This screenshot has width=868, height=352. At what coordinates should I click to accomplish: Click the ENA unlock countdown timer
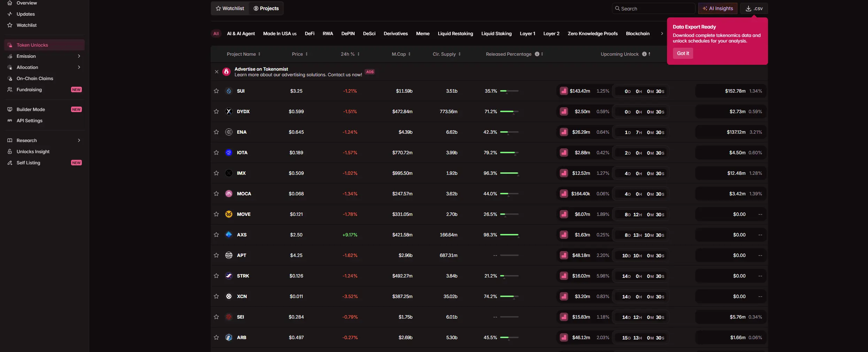coord(641,132)
